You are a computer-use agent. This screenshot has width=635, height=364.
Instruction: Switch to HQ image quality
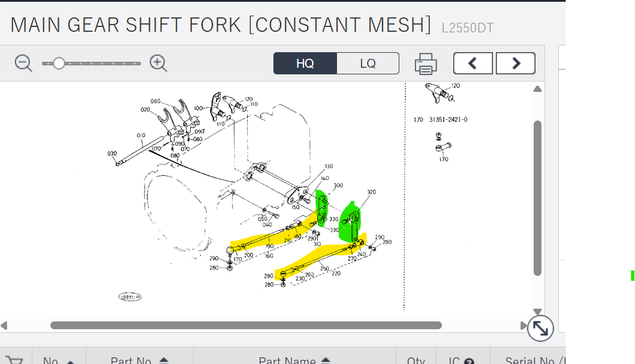[x=305, y=63]
